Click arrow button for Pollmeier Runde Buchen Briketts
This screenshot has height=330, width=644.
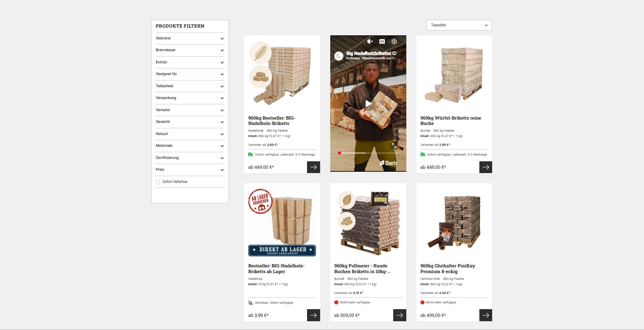tap(400, 315)
